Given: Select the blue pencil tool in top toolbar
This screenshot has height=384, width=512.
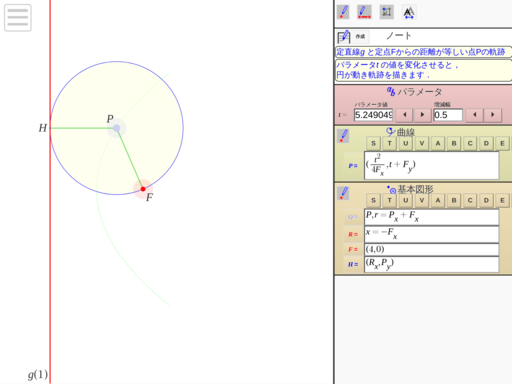Looking at the screenshot, I should [343, 12].
